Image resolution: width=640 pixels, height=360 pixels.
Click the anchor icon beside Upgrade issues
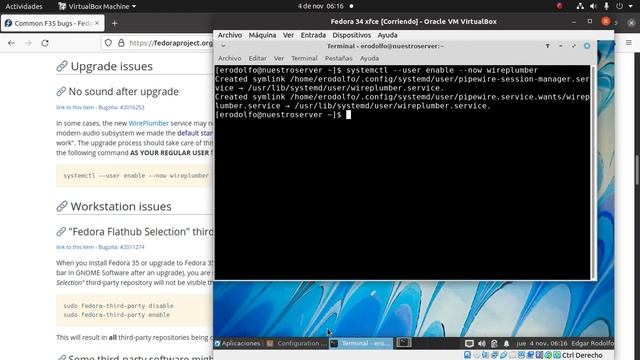[x=62, y=66]
